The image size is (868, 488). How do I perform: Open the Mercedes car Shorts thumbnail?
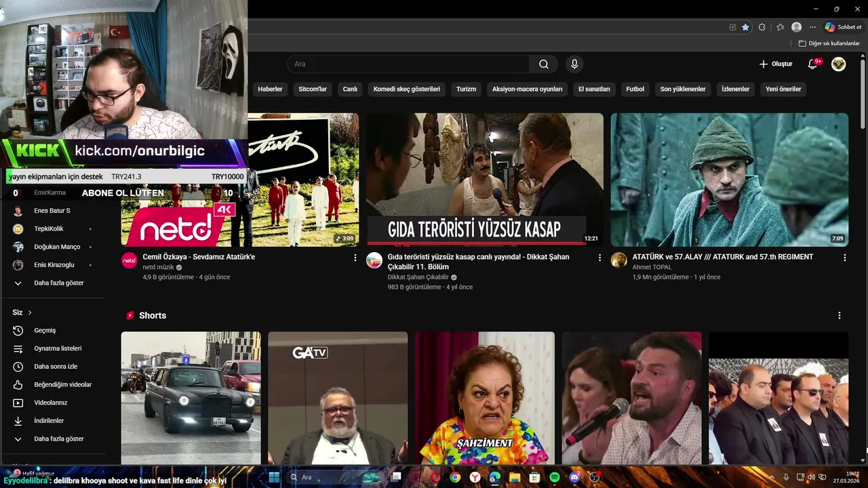click(x=191, y=398)
